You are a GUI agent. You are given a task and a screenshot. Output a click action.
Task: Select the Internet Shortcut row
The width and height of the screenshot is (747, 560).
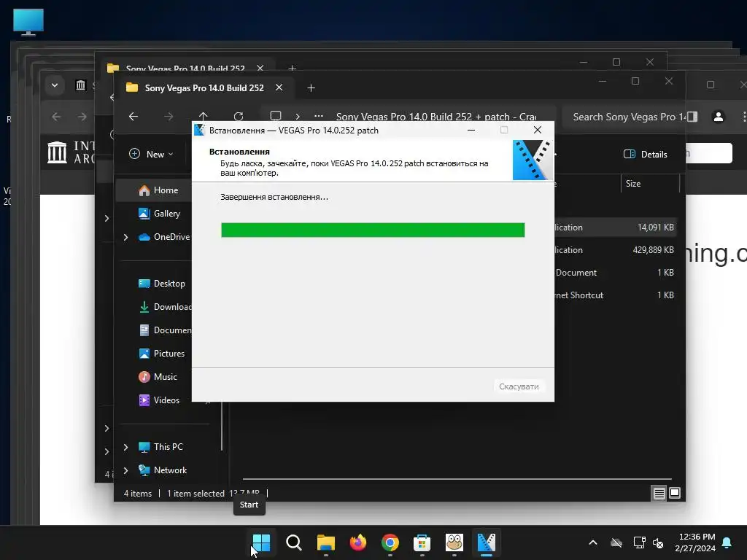[614, 295]
